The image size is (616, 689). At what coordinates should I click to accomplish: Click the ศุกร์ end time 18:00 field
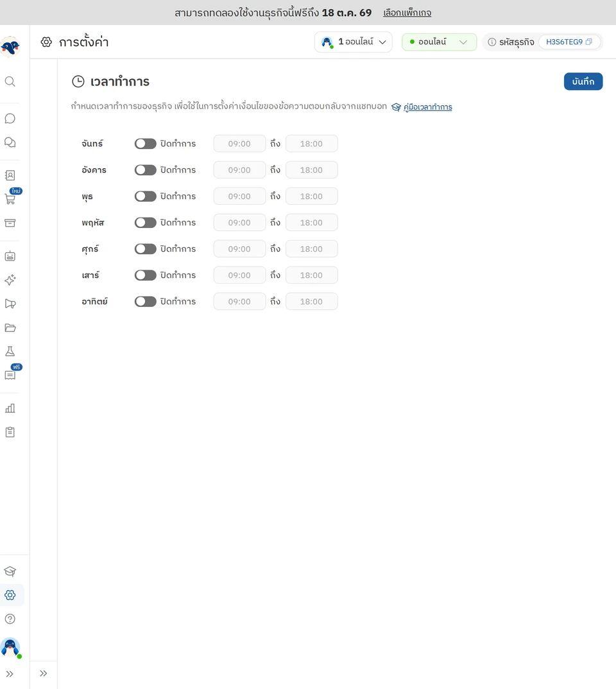coord(312,249)
